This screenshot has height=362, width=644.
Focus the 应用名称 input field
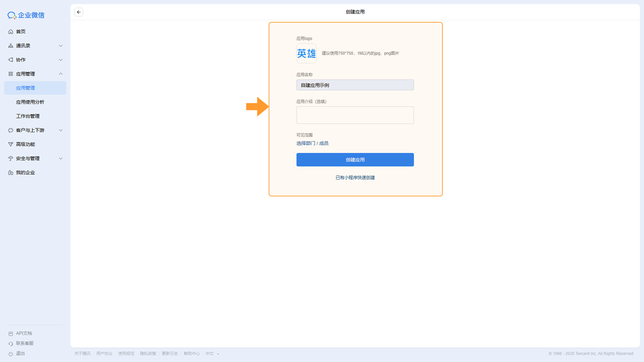click(355, 85)
